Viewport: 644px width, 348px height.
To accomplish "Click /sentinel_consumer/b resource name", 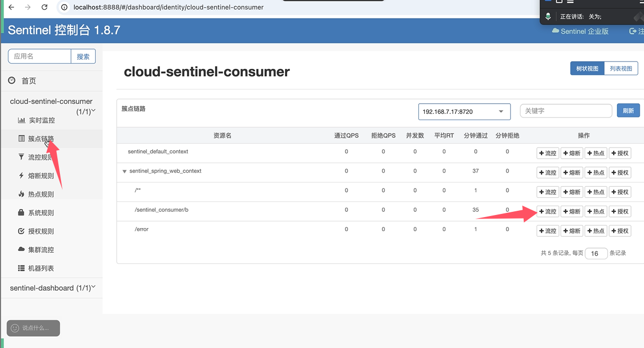I will coord(162,210).
